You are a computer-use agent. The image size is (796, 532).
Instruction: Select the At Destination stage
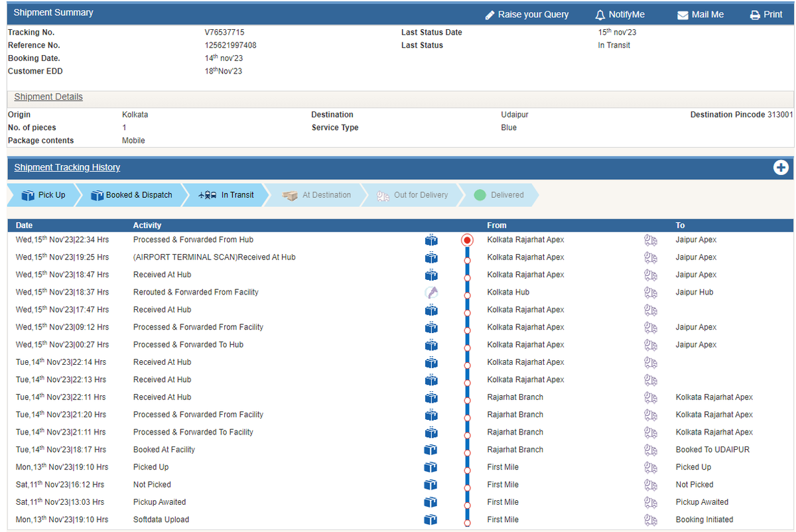[x=316, y=195]
